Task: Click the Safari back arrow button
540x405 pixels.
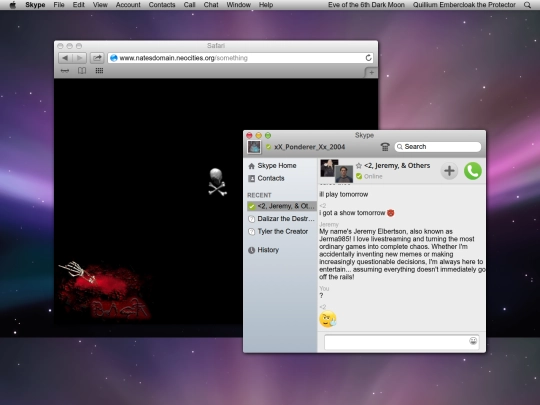Action: tap(65, 58)
